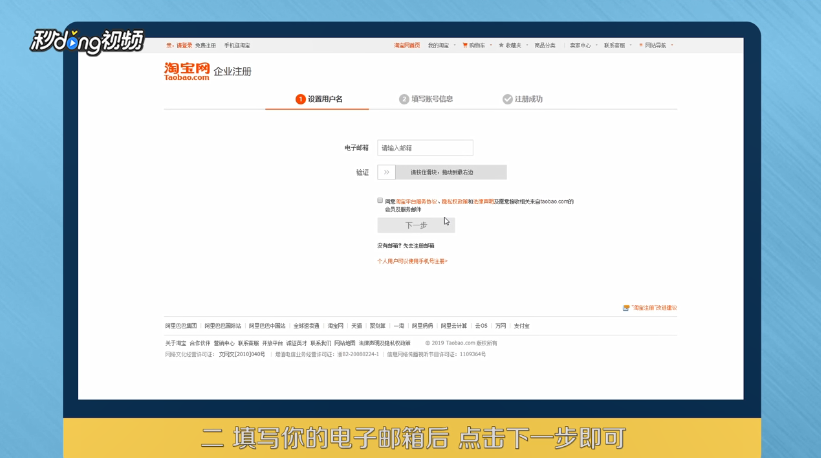
Task: Open 阿里妈妈 footer link
Action: tap(423, 326)
